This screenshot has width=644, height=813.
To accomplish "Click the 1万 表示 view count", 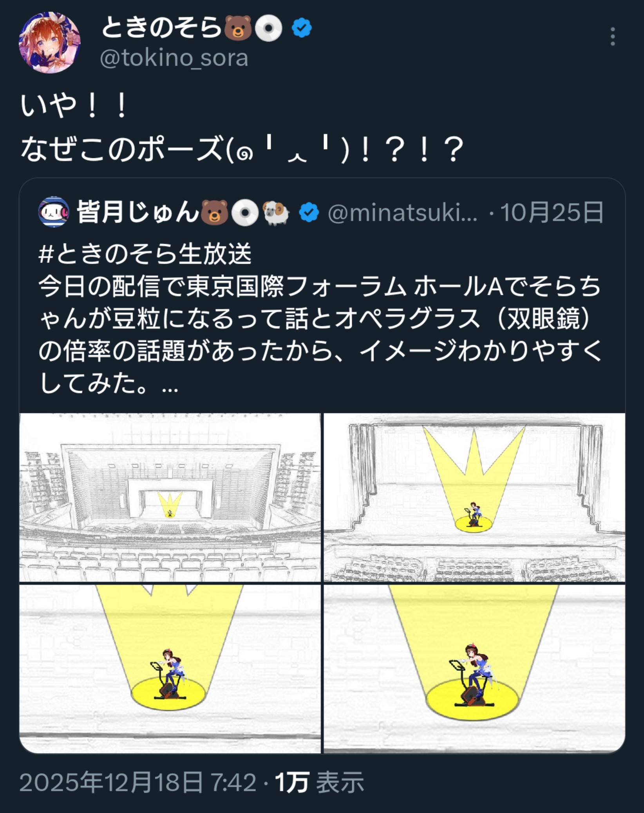I will (320, 782).
